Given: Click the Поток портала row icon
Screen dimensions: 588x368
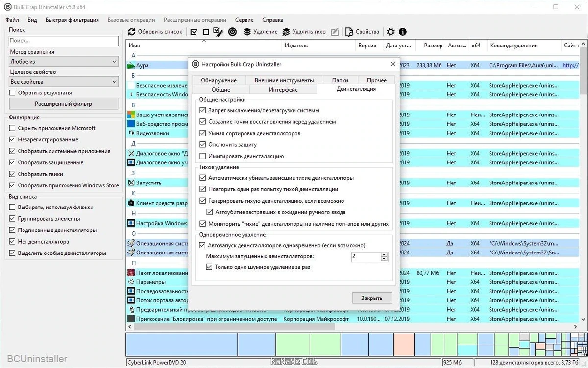Looking at the screenshot, I should 131,300.
